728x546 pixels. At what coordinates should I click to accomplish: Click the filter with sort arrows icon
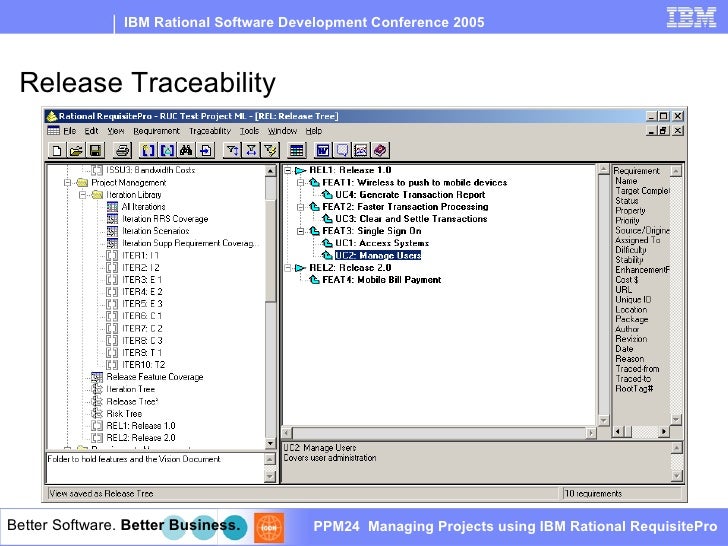pyautogui.click(x=232, y=150)
